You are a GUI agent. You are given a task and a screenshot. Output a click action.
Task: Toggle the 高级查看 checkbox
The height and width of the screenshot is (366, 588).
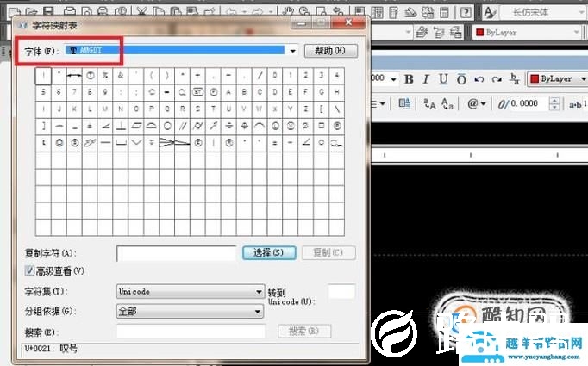29,270
